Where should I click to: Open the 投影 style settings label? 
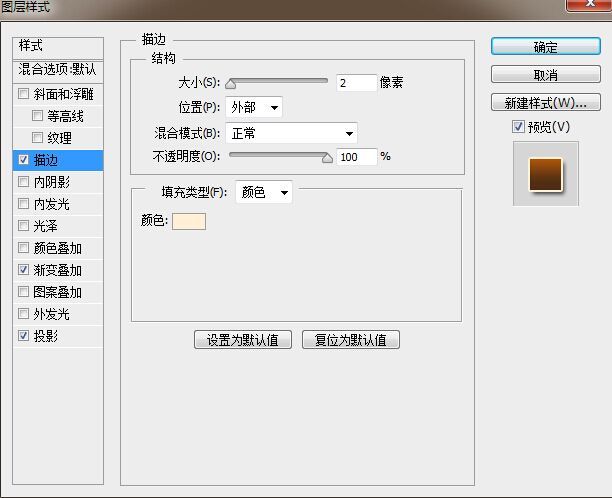coord(46,336)
